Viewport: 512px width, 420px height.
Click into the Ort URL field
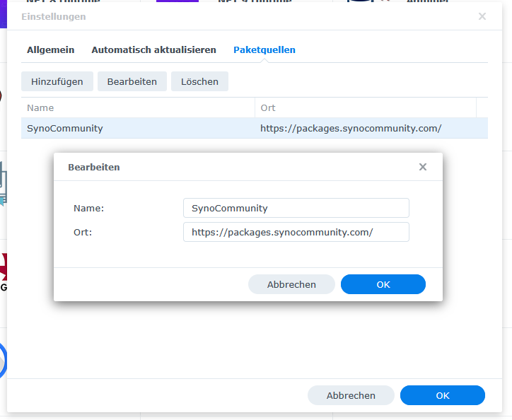click(296, 232)
